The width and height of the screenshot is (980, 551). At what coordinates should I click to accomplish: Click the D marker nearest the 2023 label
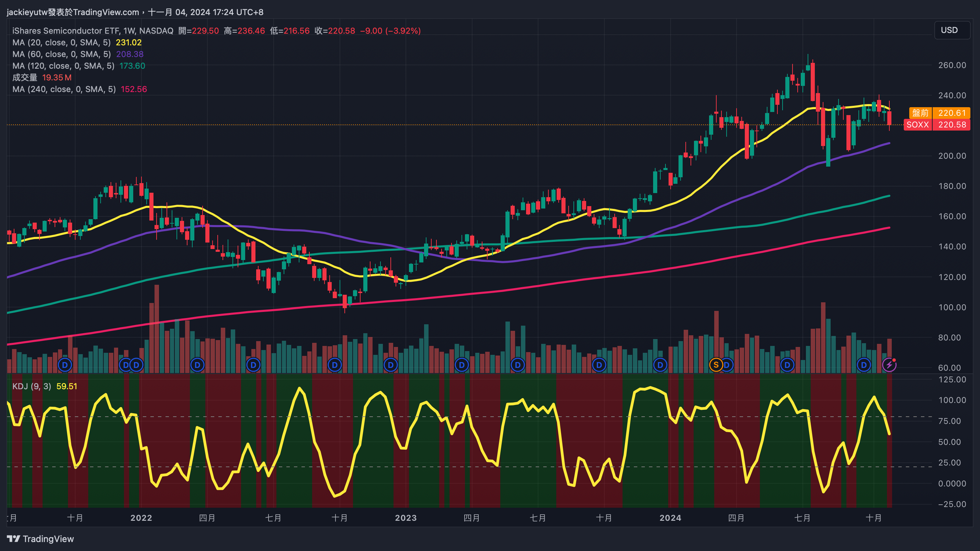point(391,365)
